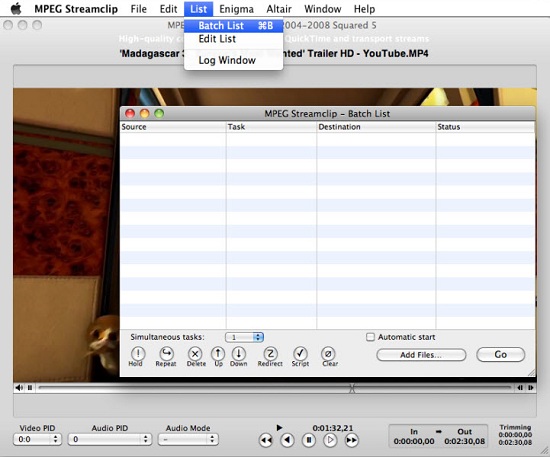Open the Window menu
The width and height of the screenshot is (550, 457).
tap(323, 8)
